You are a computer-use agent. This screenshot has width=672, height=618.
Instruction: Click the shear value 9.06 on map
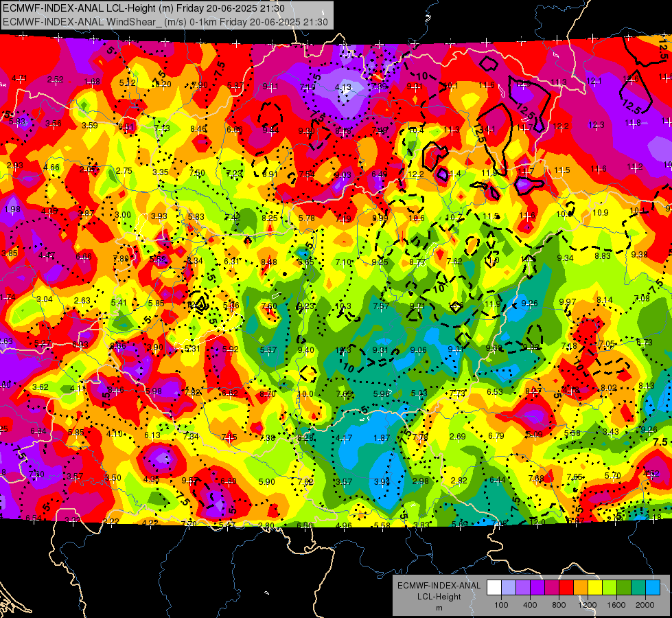(x=418, y=350)
